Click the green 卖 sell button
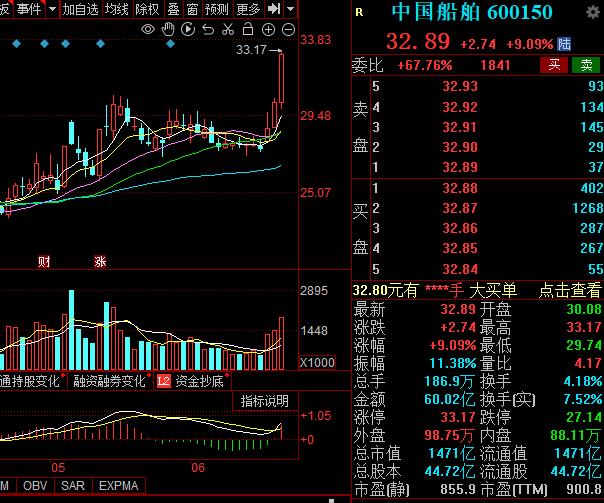 point(586,65)
